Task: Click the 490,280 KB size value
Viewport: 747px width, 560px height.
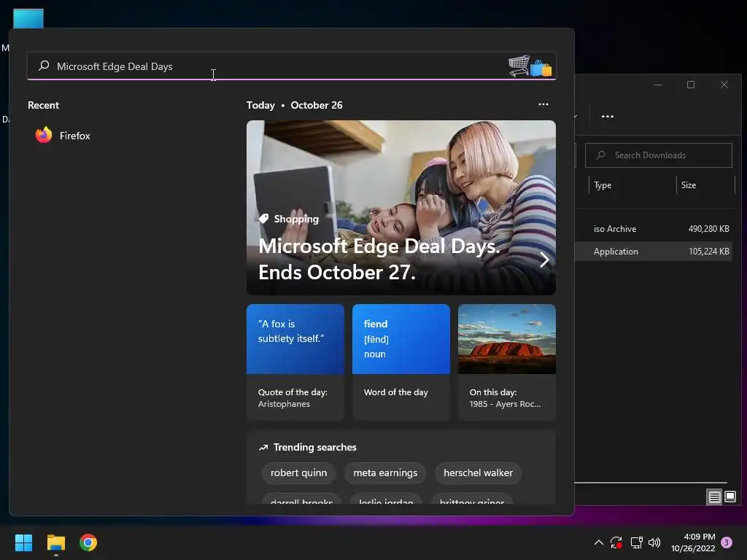Action: click(x=709, y=228)
